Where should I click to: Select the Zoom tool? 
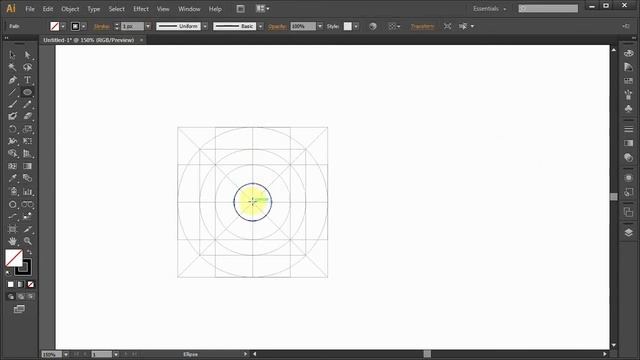coord(27,241)
